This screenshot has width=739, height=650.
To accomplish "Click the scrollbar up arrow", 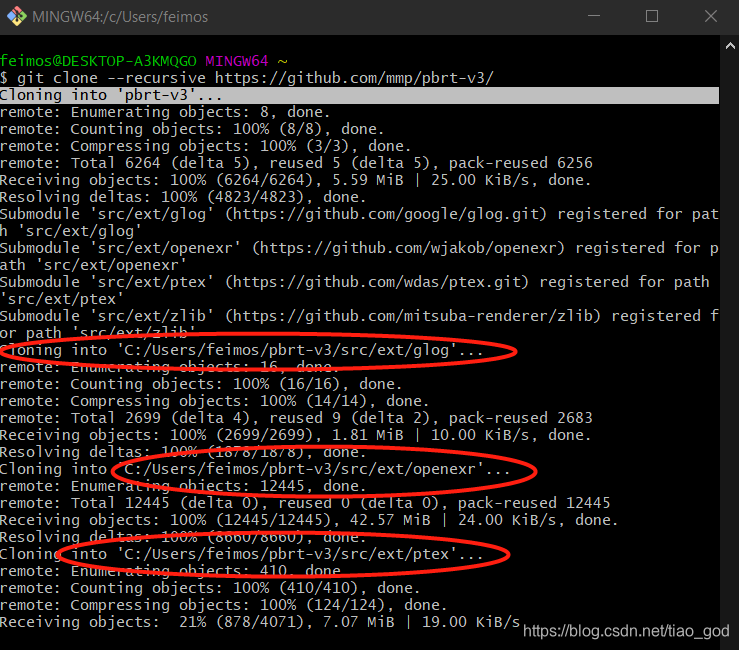I will 730,46.
